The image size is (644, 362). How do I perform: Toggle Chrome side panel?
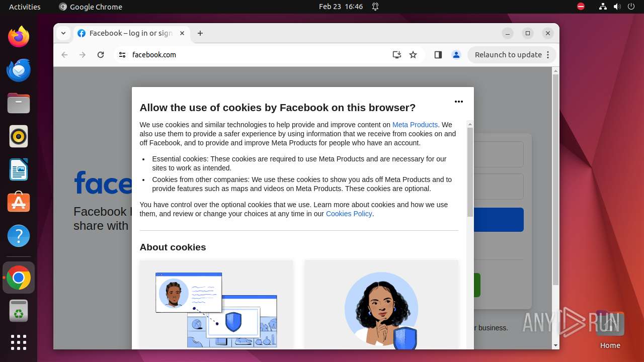tap(438, 55)
